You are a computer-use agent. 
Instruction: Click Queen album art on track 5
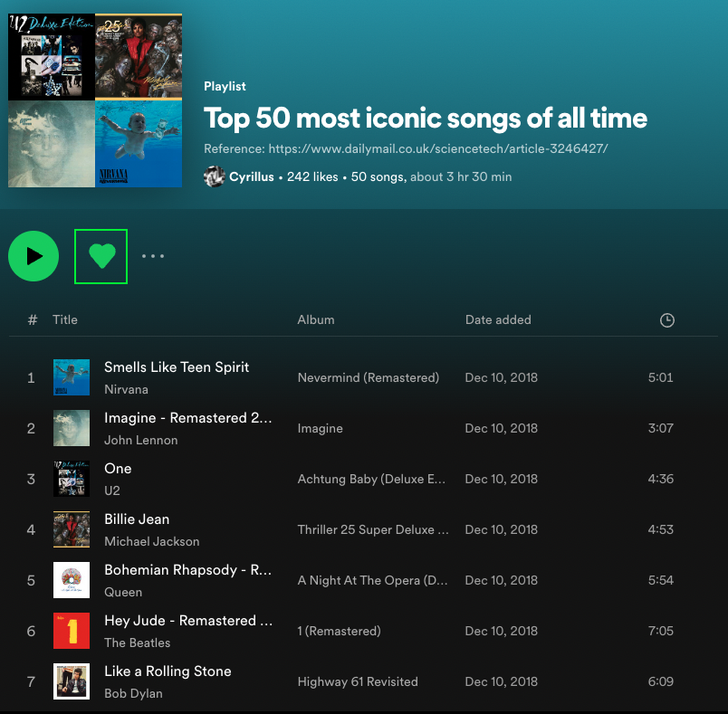(x=72, y=580)
